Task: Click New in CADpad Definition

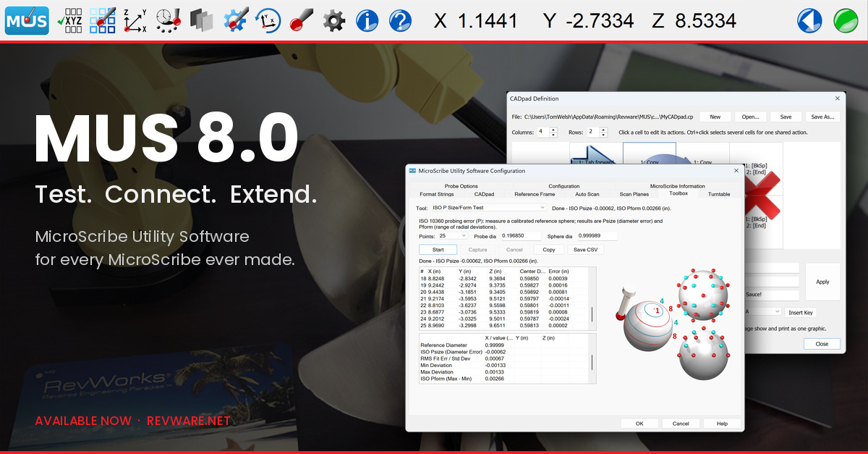Action: tap(715, 117)
